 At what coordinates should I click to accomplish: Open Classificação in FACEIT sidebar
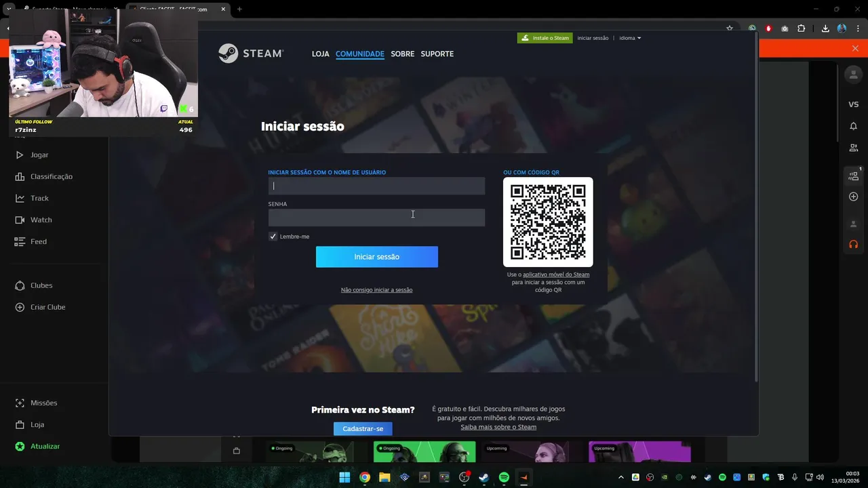click(x=44, y=177)
